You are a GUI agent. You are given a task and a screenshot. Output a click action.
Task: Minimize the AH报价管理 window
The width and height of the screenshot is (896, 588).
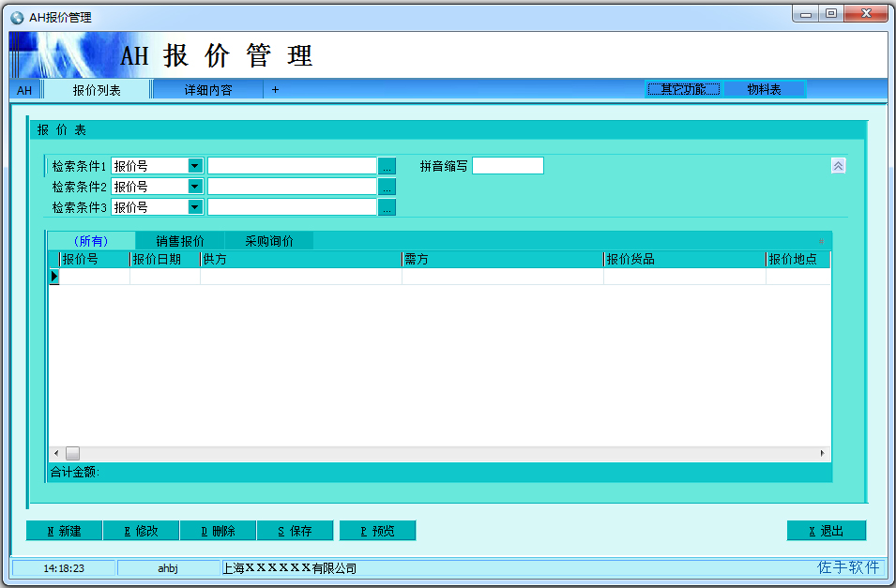[806, 14]
